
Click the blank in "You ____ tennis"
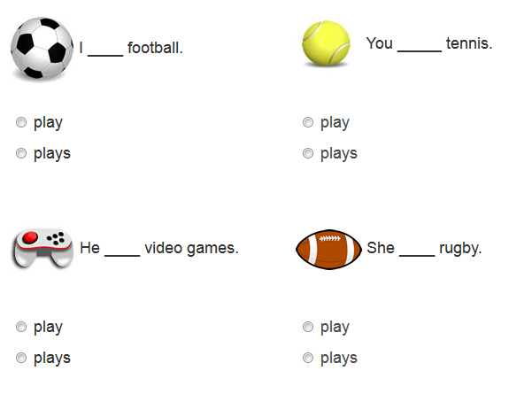coord(419,45)
